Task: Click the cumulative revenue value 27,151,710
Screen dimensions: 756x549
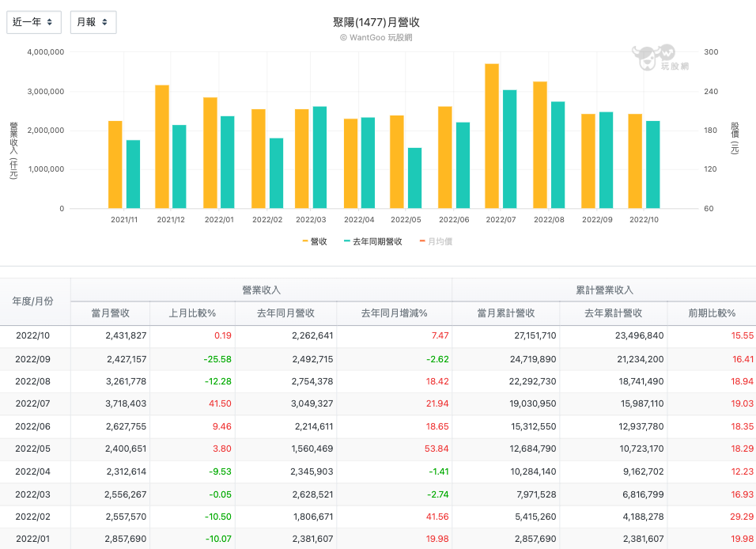Action: point(535,335)
